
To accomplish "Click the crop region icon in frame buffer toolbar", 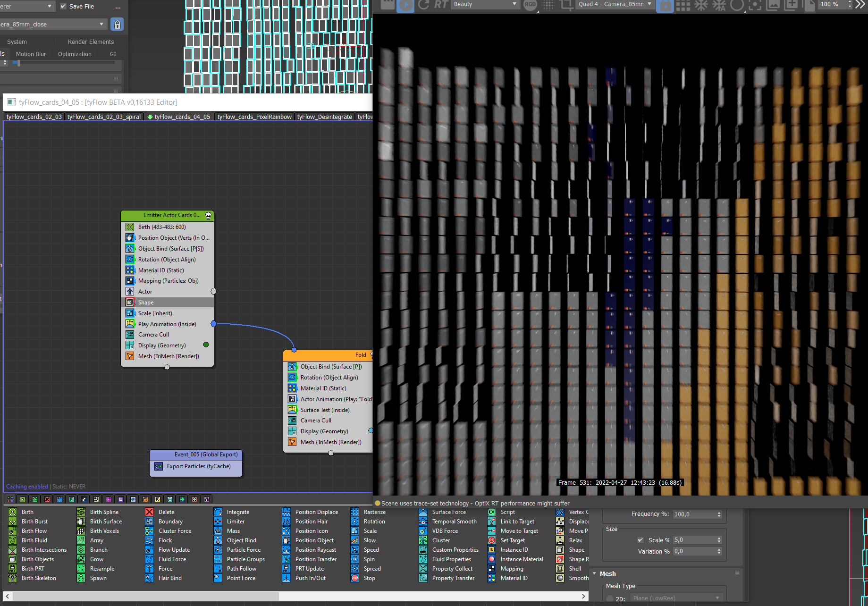I will tap(566, 5).
